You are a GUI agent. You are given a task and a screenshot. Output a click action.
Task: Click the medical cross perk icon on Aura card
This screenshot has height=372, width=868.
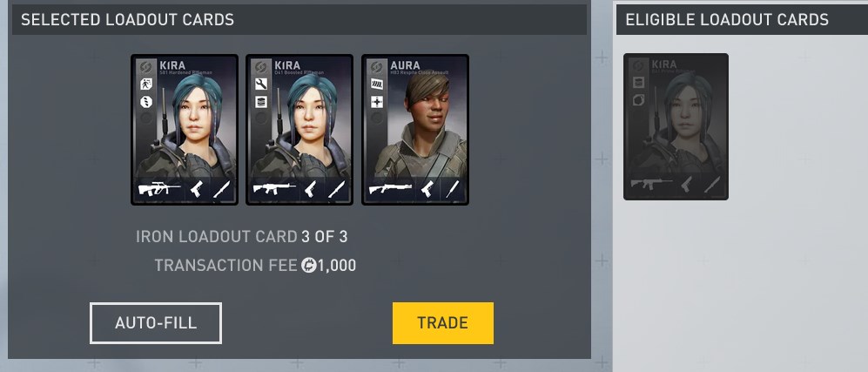click(x=376, y=102)
